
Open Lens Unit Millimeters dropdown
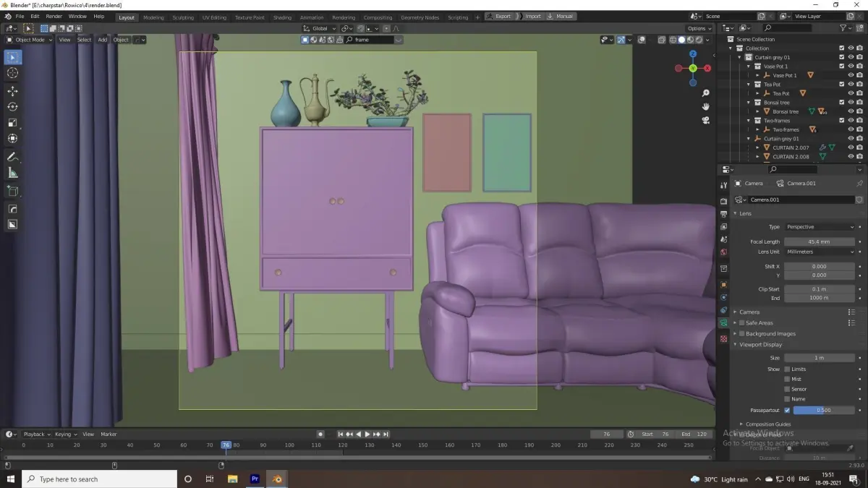coord(820,252)
